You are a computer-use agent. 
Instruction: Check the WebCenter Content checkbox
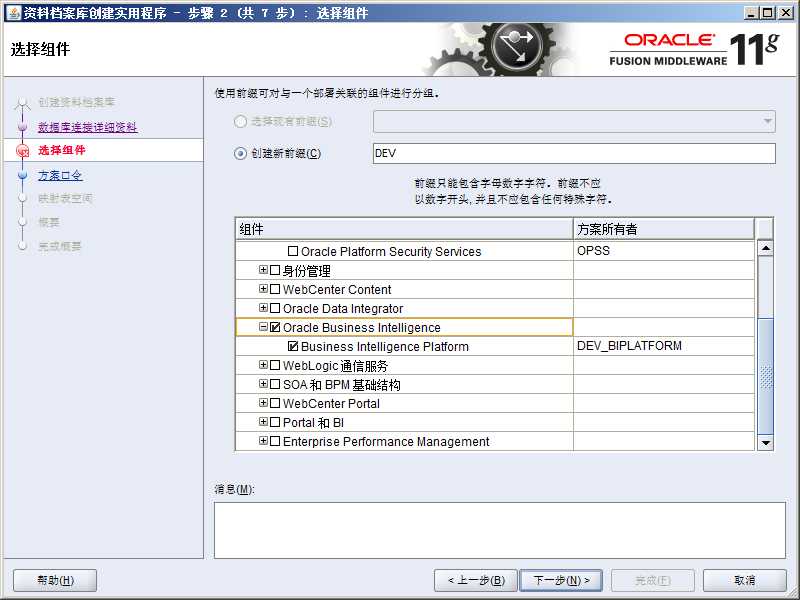[275, 289]
